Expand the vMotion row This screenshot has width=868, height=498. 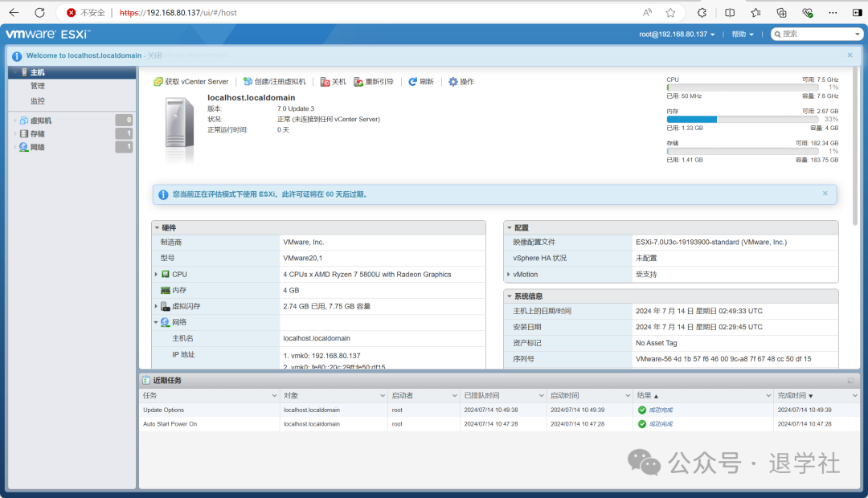tap(509, 274)
